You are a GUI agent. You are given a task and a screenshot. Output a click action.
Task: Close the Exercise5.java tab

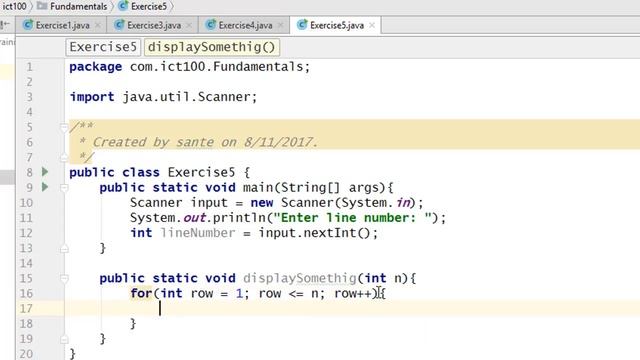(x=372, y=25)
